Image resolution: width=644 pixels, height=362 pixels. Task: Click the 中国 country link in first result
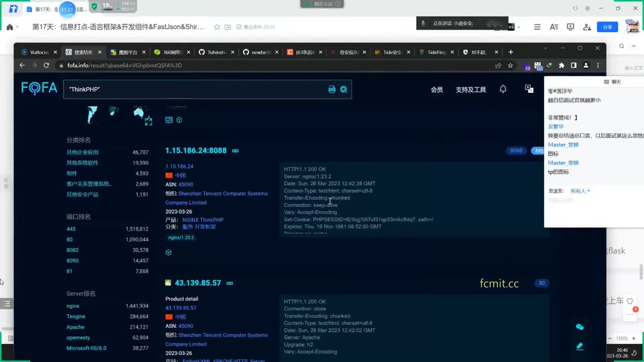click(180, 175)
